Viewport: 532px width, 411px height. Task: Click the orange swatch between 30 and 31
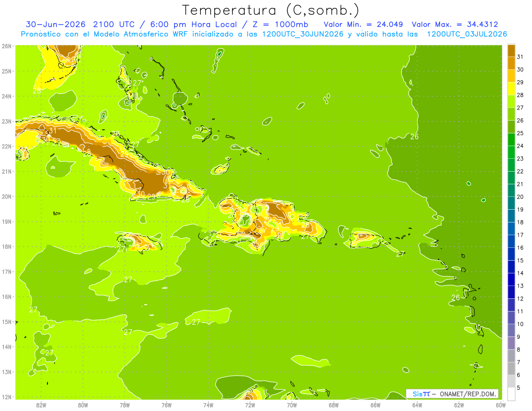(511, 63)
